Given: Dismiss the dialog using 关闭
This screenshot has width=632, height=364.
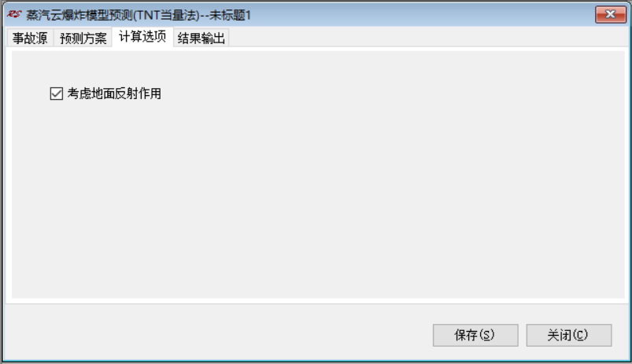Looking at the screenshot, I should [x=569, y=335].
